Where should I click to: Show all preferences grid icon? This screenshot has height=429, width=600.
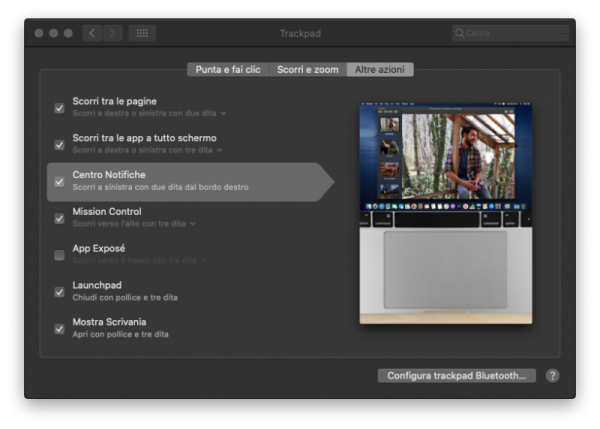click(142, 33)
